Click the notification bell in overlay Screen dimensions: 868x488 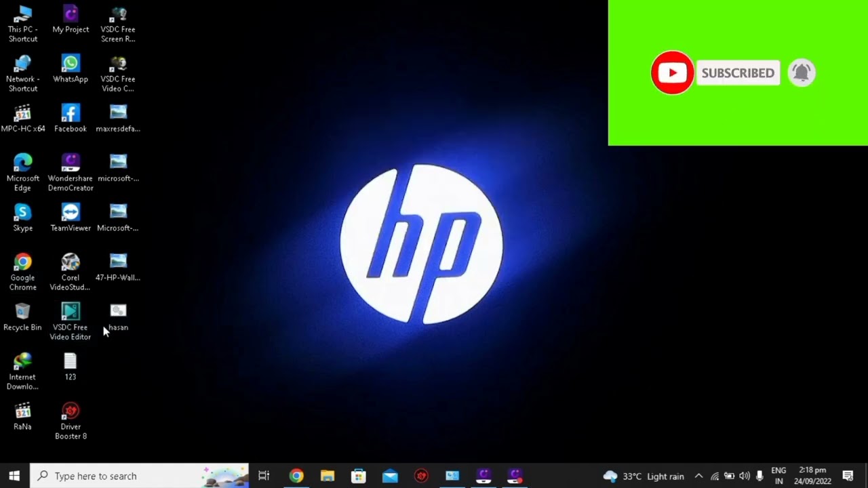802,73
